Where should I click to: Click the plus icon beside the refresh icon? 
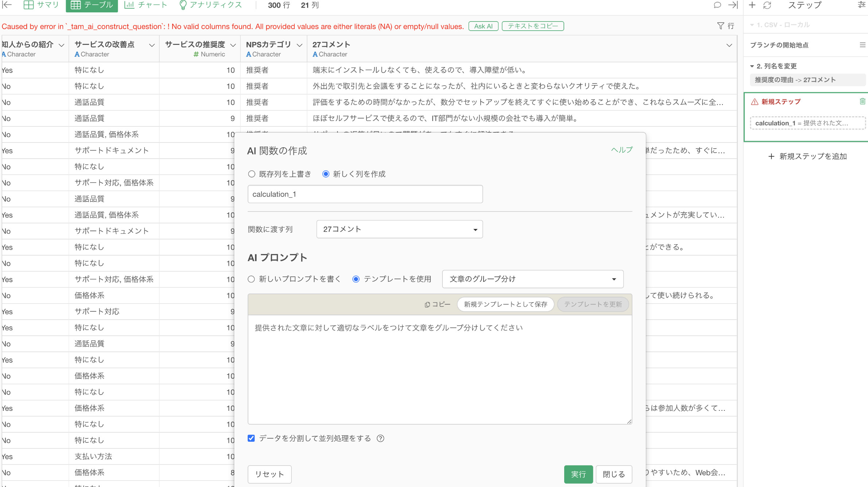pyautogui.click(x=752, y=5)
